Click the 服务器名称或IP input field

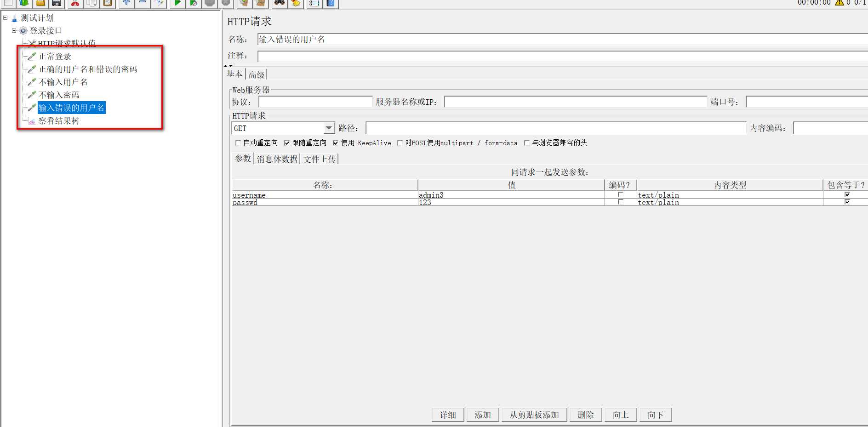[x=576, y=102]
